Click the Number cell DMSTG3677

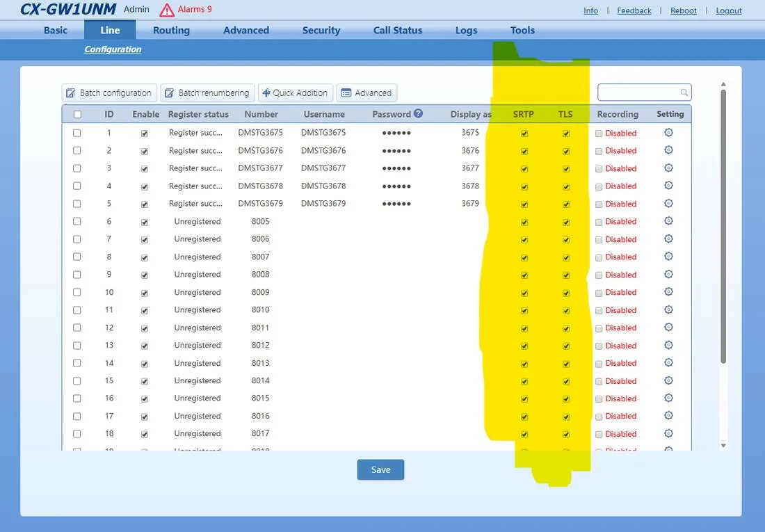coord(261,168)
